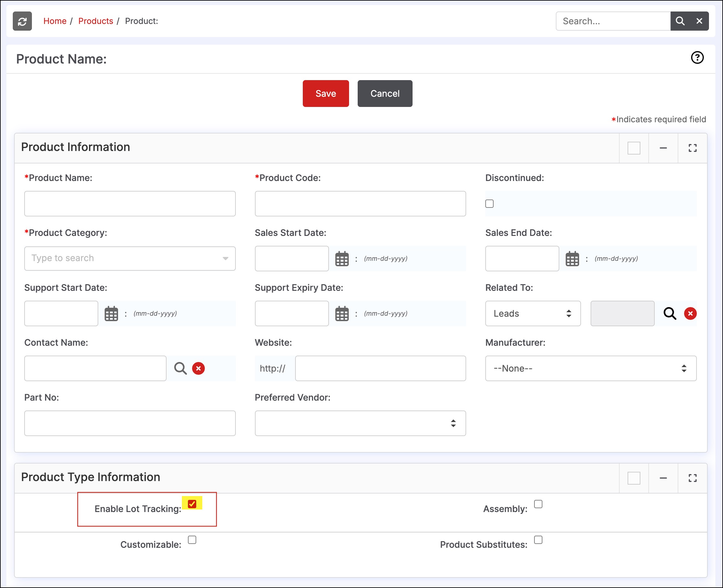Click the search magnifier button in top bar

[x=680, y=21]
